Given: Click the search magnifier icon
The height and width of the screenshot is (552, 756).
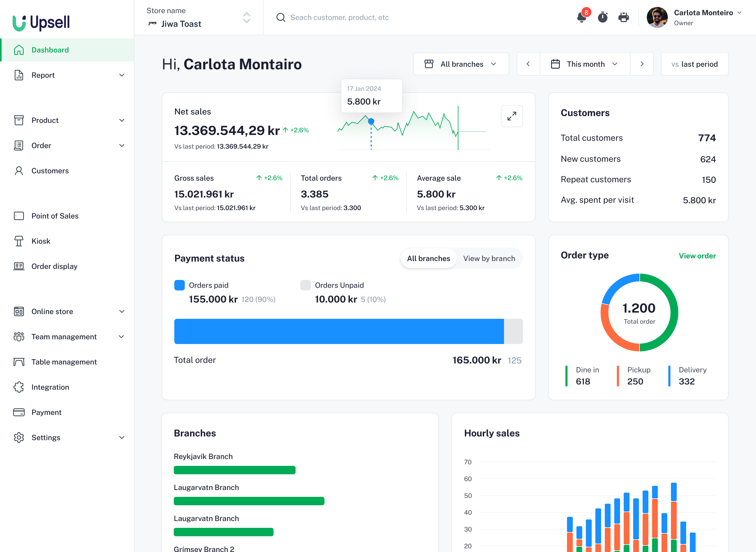Looking at the screenshot, I should pyautogui.click(x=281, y=17).
